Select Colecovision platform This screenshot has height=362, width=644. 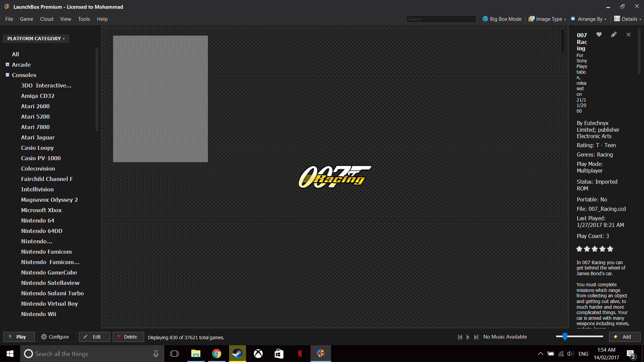click(x=38, y=169)
